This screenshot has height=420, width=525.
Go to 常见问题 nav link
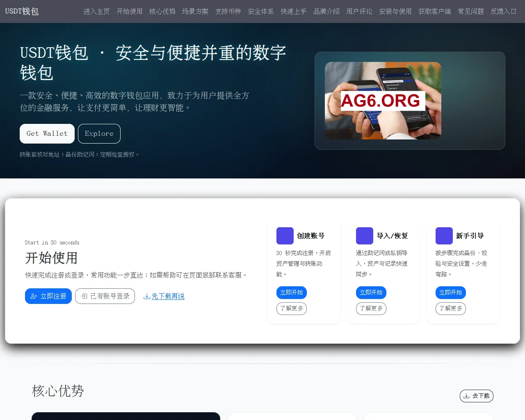pos(471,11)
